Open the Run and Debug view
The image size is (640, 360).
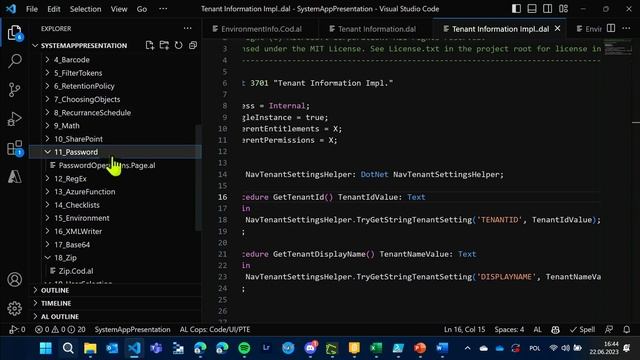coord(14,119)
